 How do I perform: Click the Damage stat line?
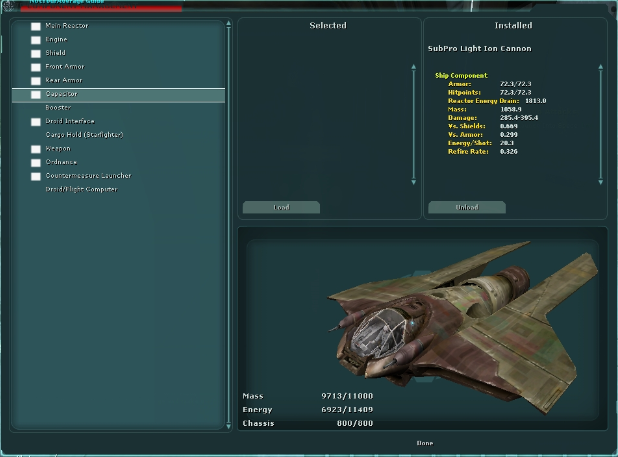point(493,118)
